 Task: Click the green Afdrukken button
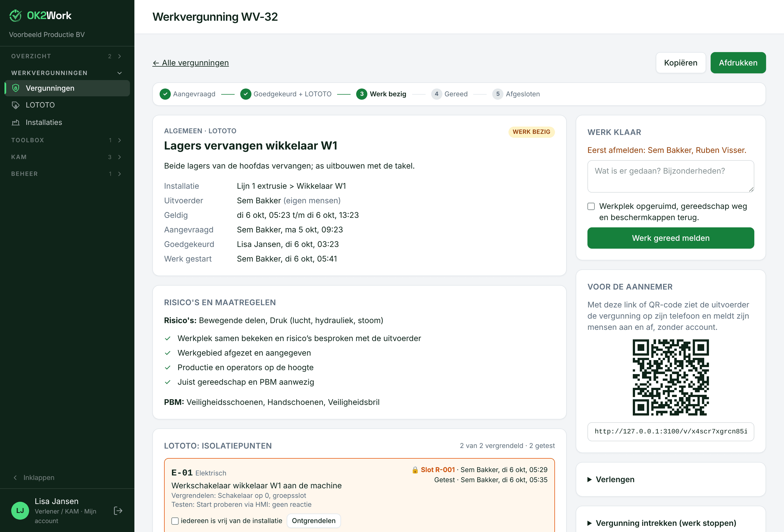(738, 63)
